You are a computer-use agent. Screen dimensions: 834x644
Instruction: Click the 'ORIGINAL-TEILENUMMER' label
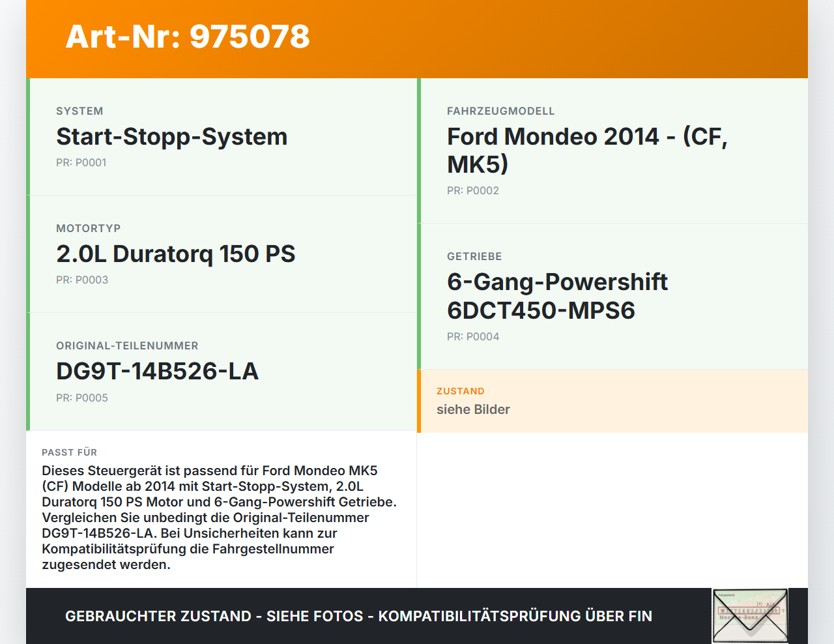click(x=127, y=345)
